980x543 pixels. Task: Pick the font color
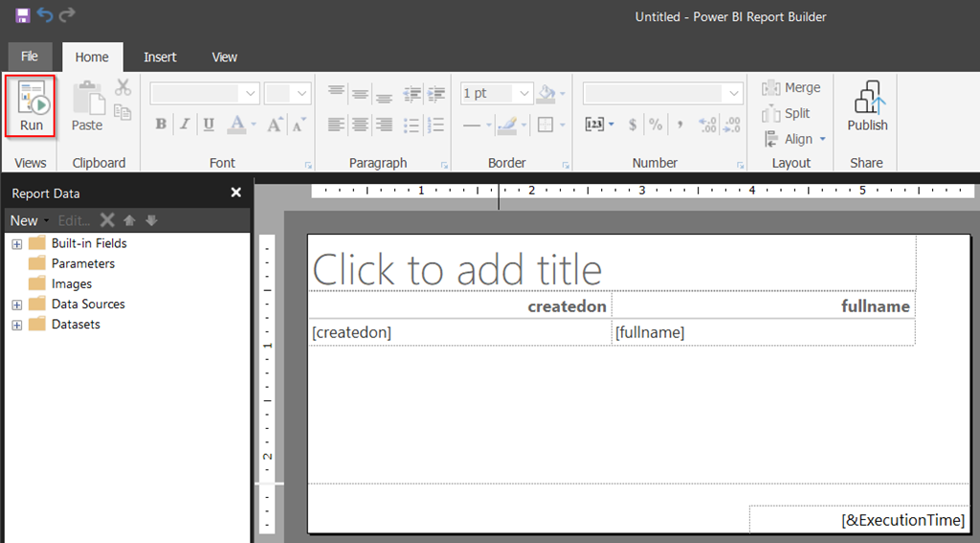236,124
